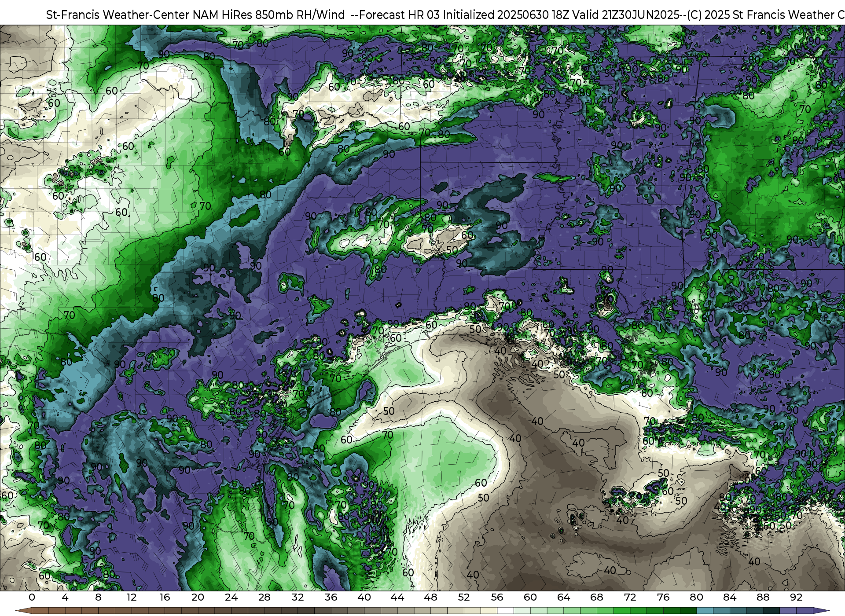Click the colorbar label "28"
Image resolution: width=845 pixels, height=616 pixels.
pos(265,597)
